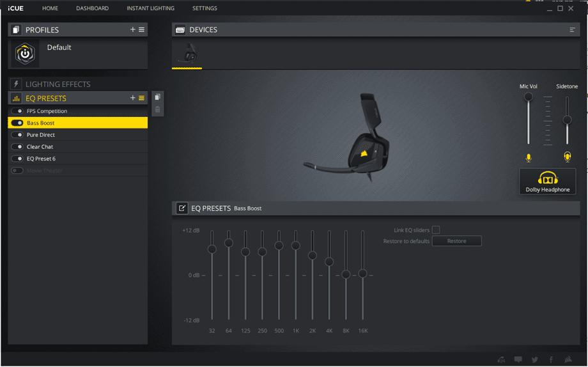Expand the Lighting Effects section
The image size is (588, 367).
click(77, 84)
